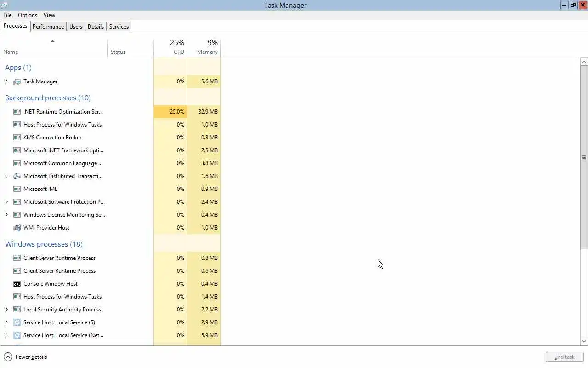Select the WMI Provider Host row
588x368 pixels.
tap(110, 228)
